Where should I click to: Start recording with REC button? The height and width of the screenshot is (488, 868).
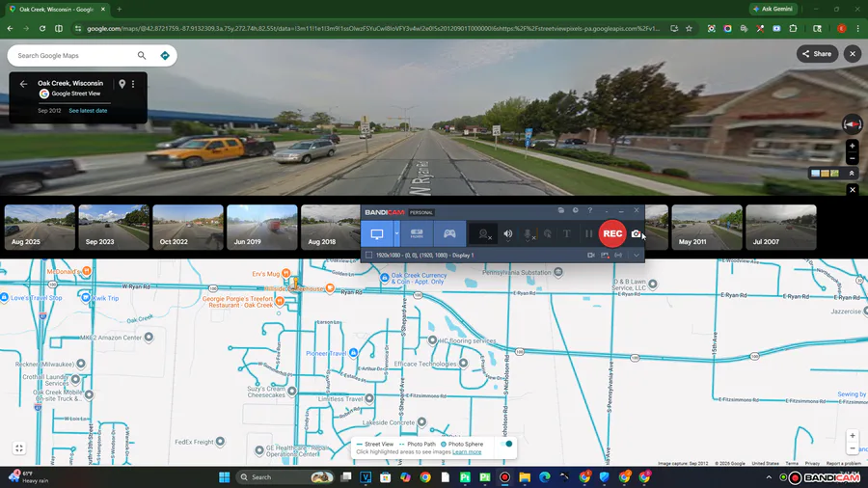tap(612, 233)
